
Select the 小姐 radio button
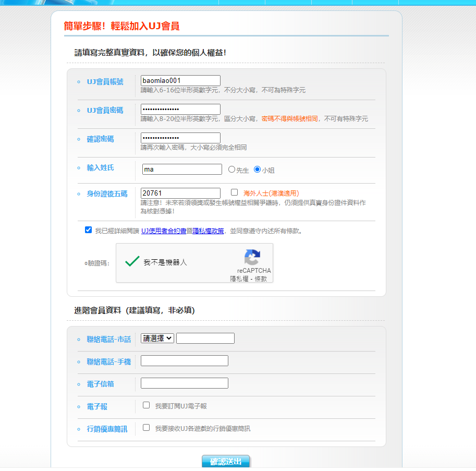pyautogui.click(x=257, y=170)
